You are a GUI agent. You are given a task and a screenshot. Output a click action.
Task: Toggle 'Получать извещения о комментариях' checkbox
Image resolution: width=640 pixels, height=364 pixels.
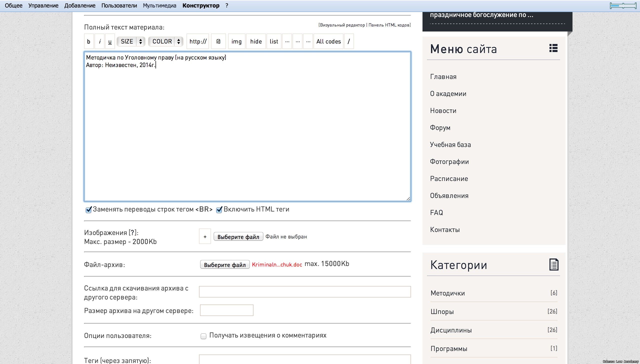pyautogui.click(x=203, y=336)
